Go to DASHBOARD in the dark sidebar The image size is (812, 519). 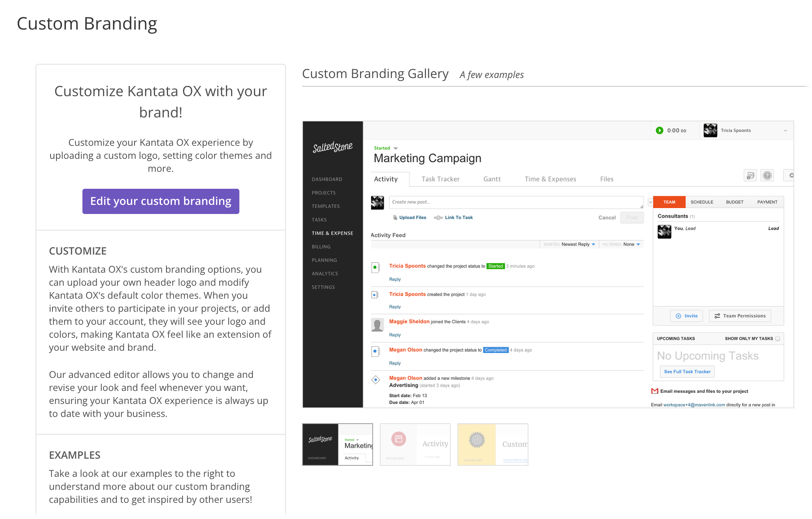pos(327,179)
